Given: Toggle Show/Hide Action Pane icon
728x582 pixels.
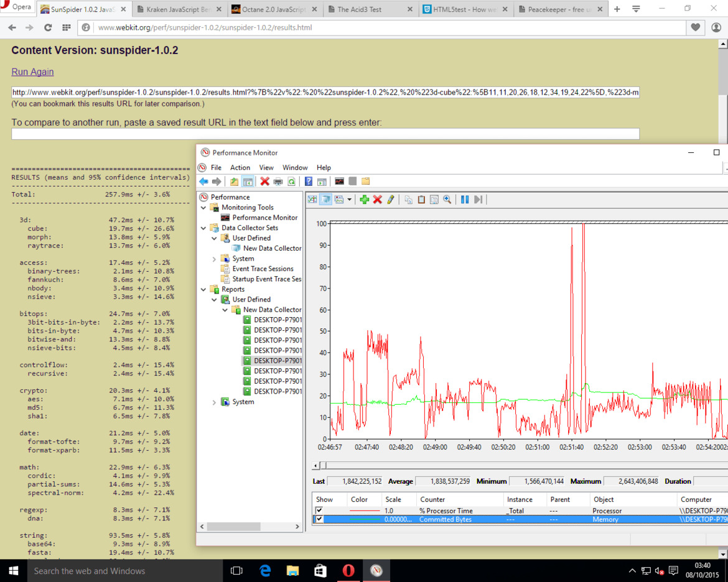Looking at the screenshot, I should click(322, 182).
